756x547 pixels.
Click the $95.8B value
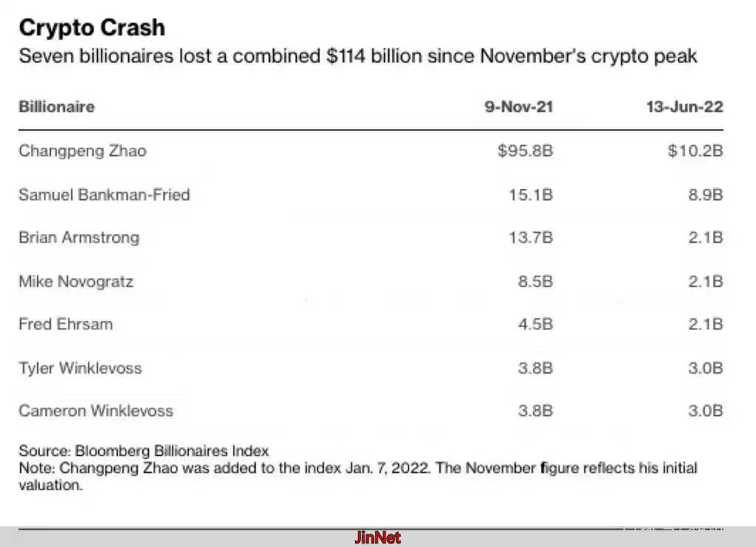coord(525,151)
